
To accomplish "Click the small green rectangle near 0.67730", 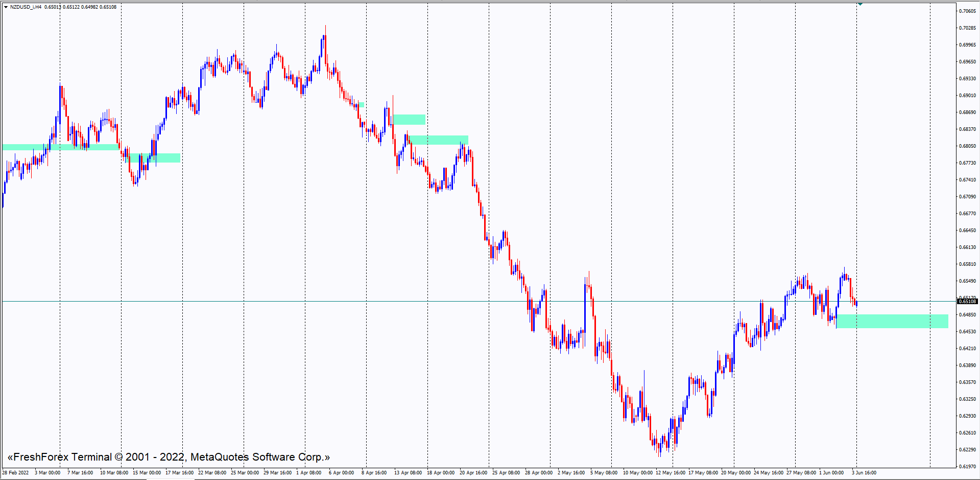I will point(153,158).
